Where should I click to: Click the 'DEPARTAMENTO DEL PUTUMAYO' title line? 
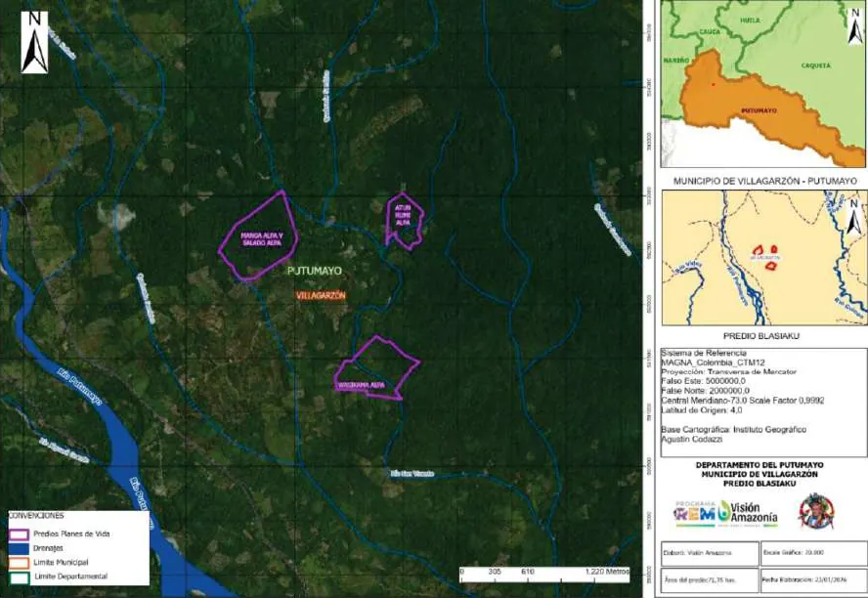759,465
